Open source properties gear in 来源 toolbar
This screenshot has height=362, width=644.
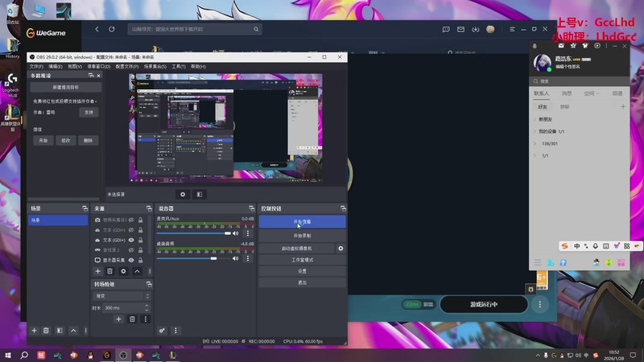click(123, 271)
